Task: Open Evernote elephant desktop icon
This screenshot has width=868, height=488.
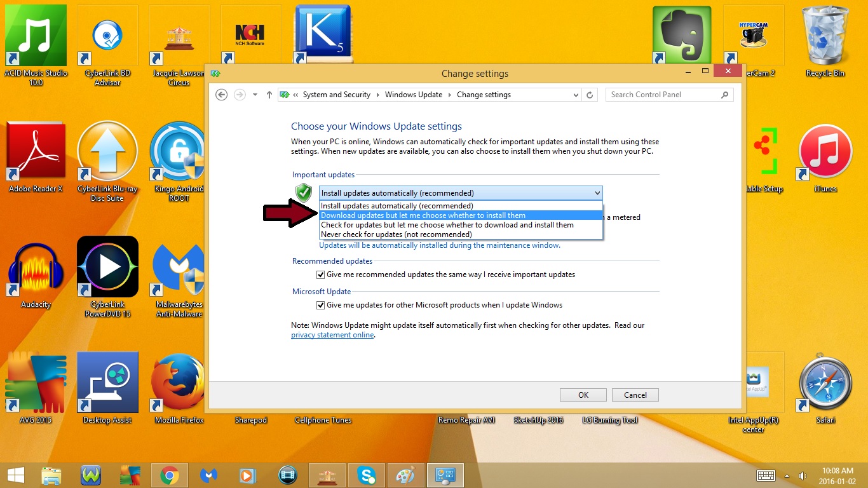Action: [x=682, y=34]
